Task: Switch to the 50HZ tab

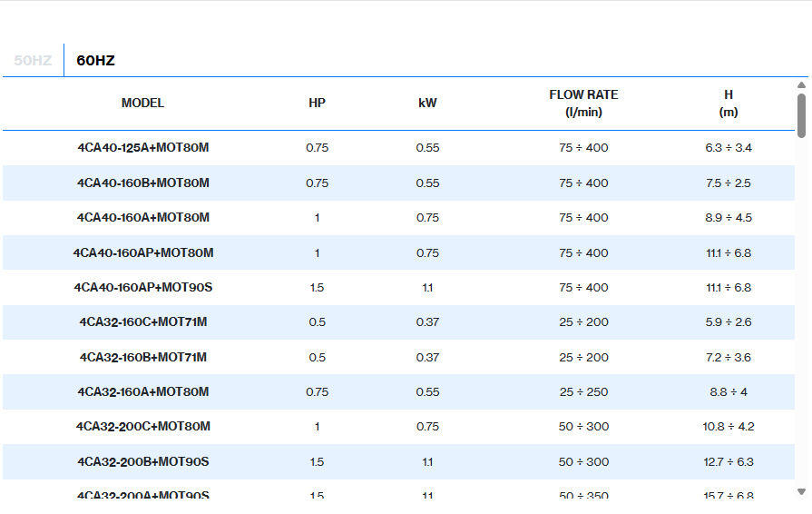Action: 33,61
